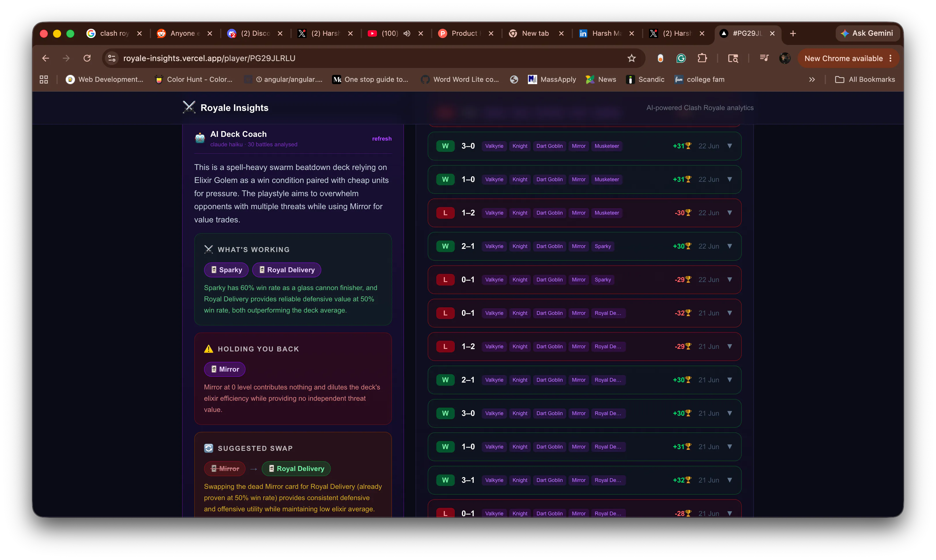Image resolution: width=936 pixels, height=560 pixels.
Task: Expand the 0–1 loss row with Sparky
Action: click(x=730, y=280)
